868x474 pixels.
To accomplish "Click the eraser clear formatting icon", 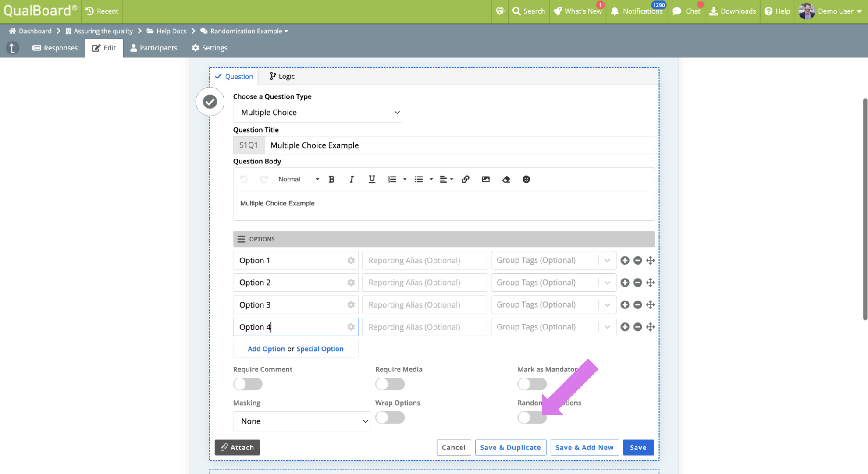I will (506, 179).
